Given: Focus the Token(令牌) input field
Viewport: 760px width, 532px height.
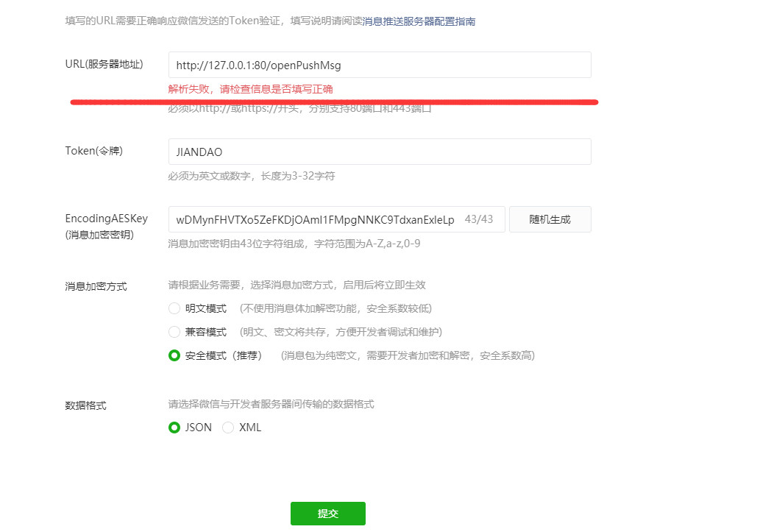Looking at the screenshot, I should [380, 152].
